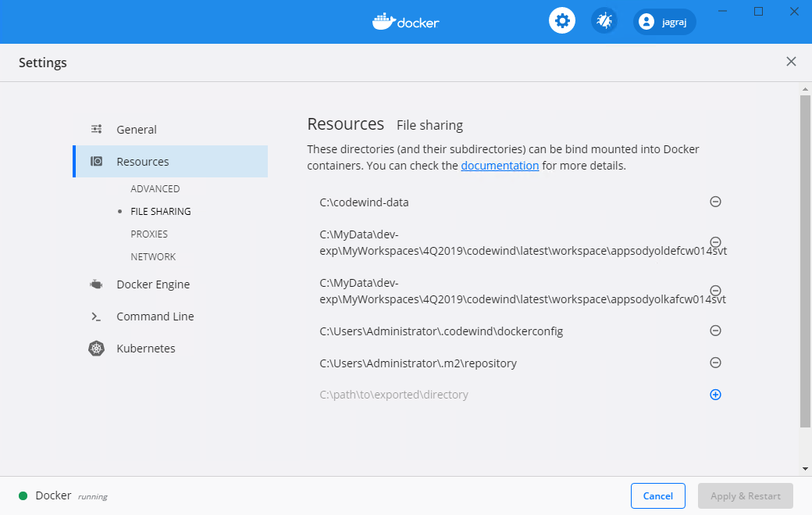The height and width of the screenshot is (515, 812).
Task: Open Command Line settings via the terminal icon
Action: [x=95, y=316]
